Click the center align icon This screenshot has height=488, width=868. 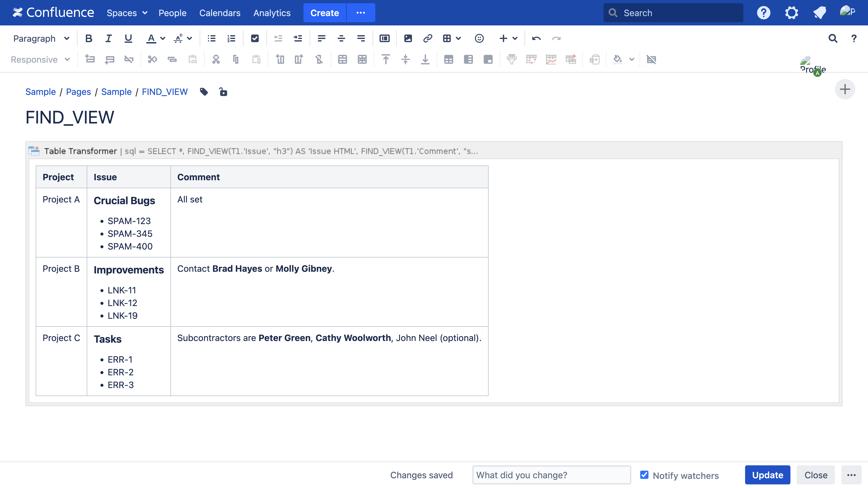341,38
